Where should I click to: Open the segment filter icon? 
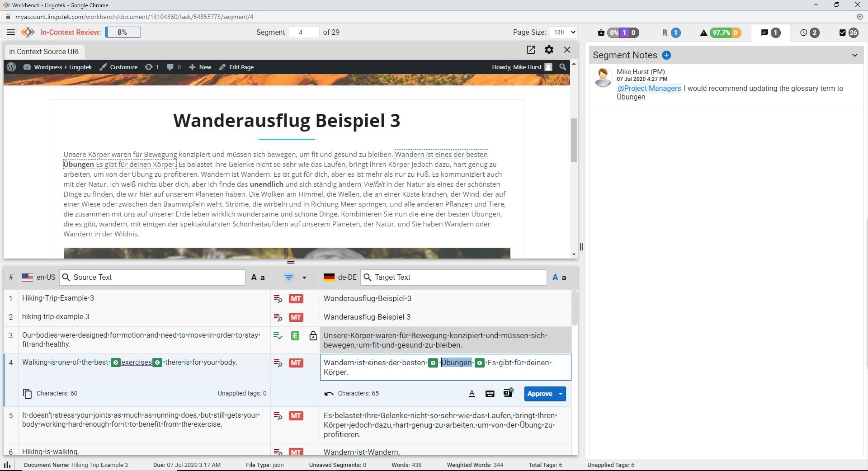pyautogui.click(x=288, y=278)
